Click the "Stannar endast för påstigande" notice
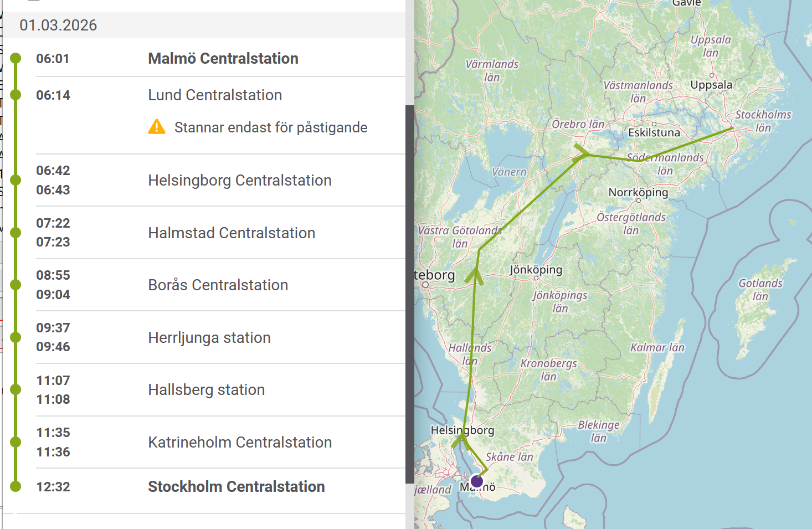Viewport: 812px width, 529px height. (x=271, y=128)
